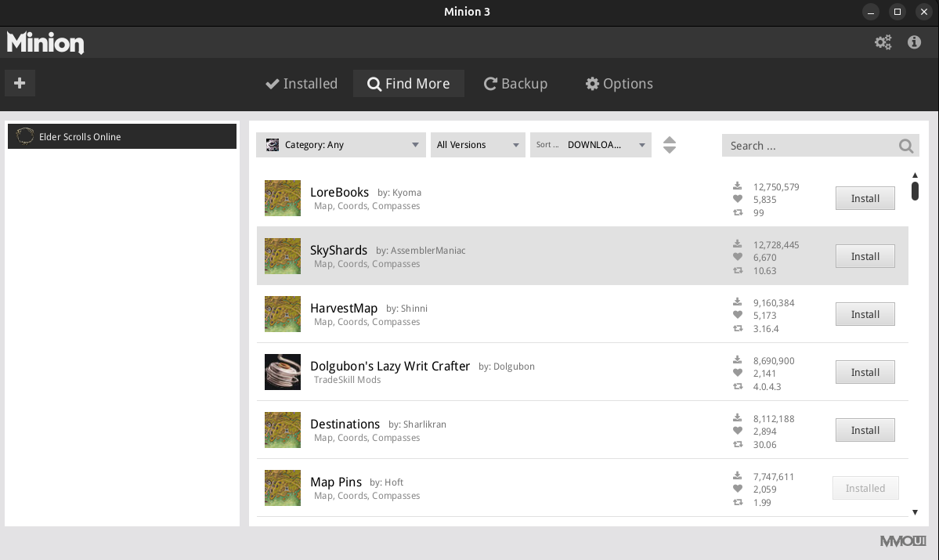Click 'TradeSkill Mods' category text
Viewport: 939px width, 560px height.
click(x=348, y=380)
